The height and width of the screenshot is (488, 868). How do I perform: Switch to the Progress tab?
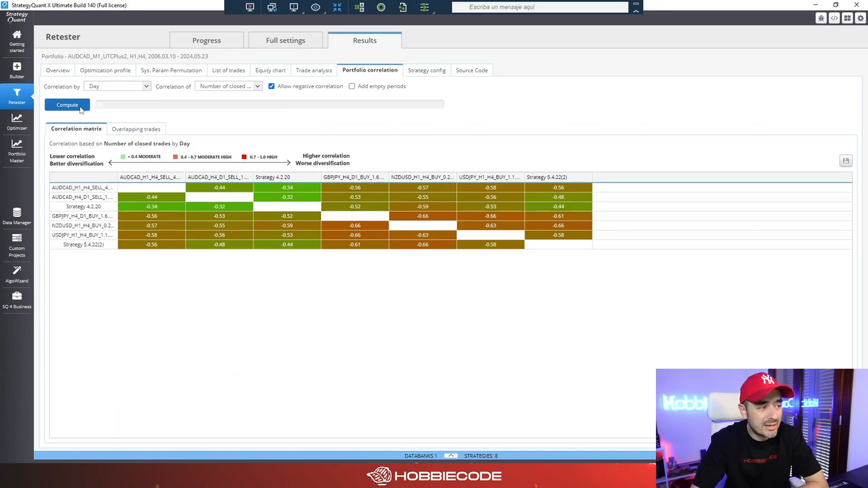(x=206, y=40)
